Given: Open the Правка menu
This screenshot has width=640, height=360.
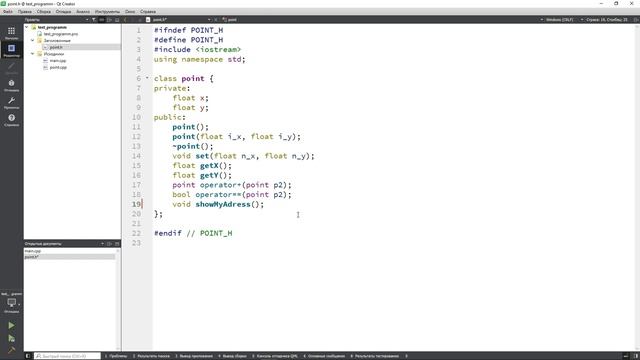Looking at the screenshot, I should click(25, 12).
